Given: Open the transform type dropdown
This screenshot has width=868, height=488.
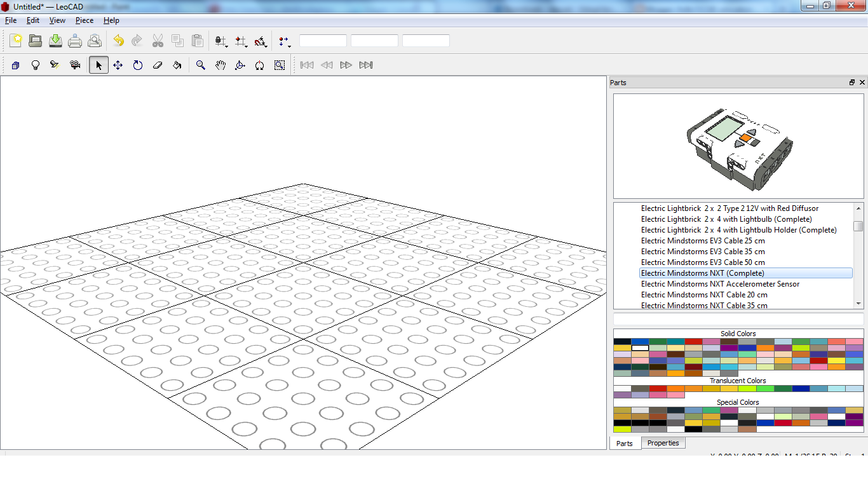Looking at the screenshot, I should click(284, 41).
